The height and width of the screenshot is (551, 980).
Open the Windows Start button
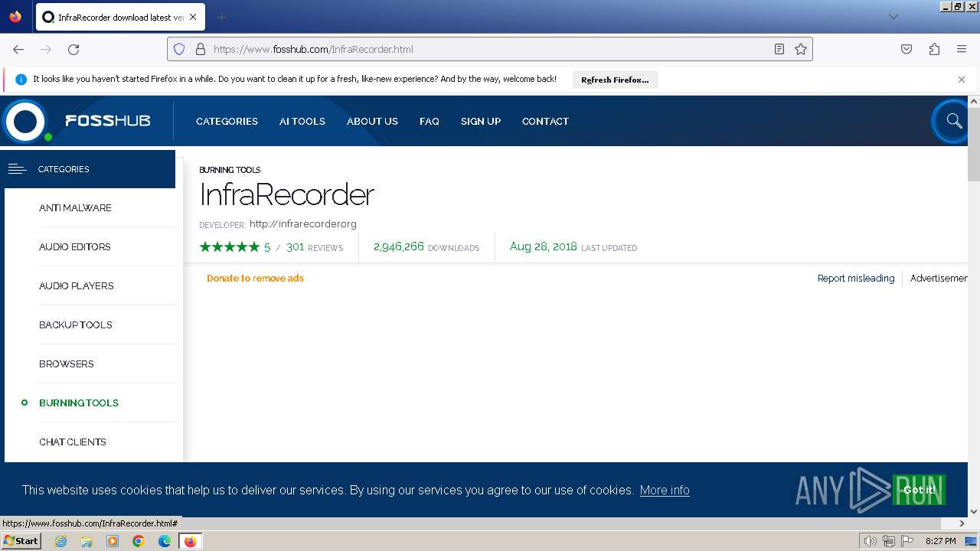[21, 541]
